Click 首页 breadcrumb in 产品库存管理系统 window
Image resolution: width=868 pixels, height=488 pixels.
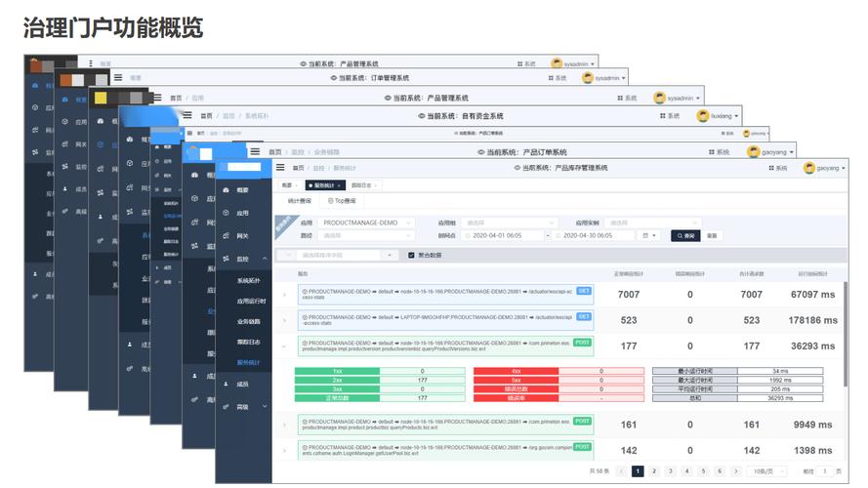point(299,168)
